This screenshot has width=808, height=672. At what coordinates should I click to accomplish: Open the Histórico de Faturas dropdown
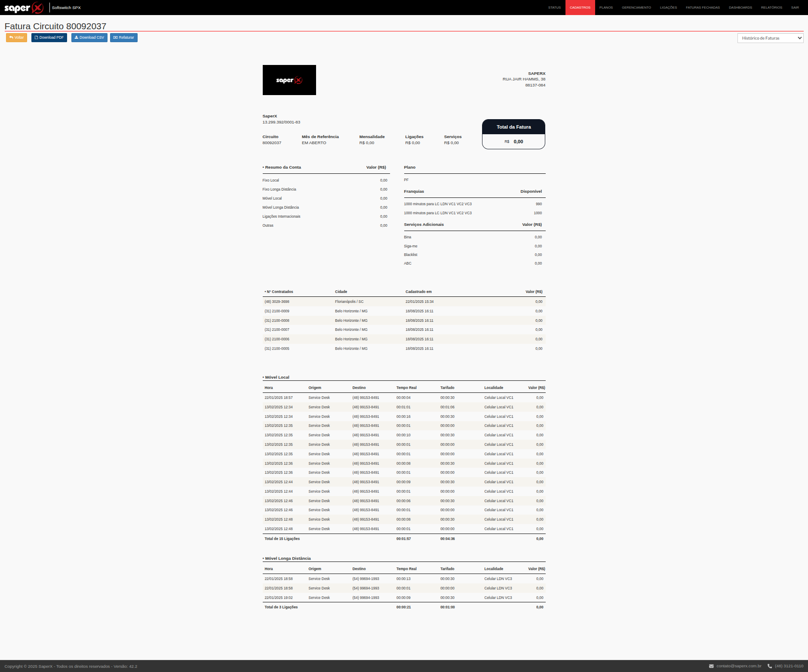pyautogui.click(x=770, y=38)
